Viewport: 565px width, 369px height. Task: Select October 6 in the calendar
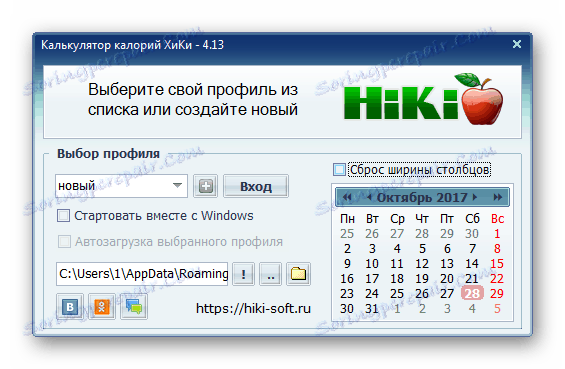pos(447,249)
